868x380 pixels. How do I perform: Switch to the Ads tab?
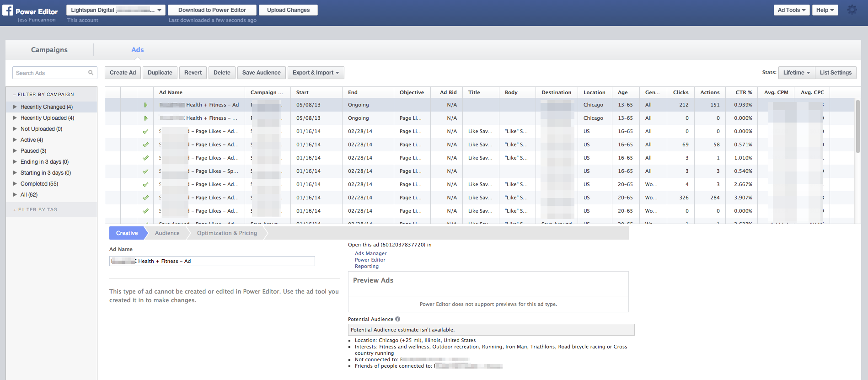(138, 50)
